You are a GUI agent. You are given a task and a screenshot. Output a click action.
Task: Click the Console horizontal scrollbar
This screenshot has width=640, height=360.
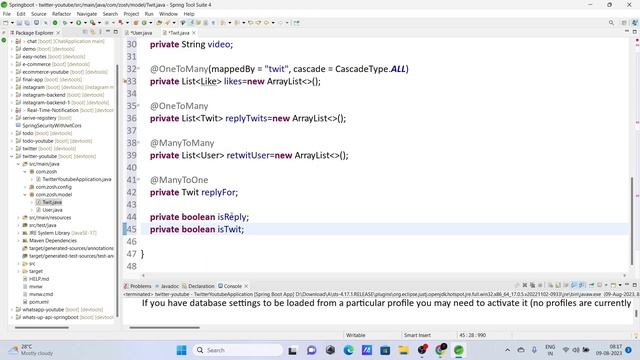pos(164,327)
